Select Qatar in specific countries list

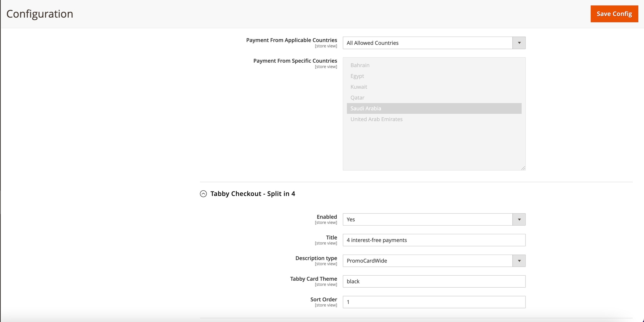434,98
